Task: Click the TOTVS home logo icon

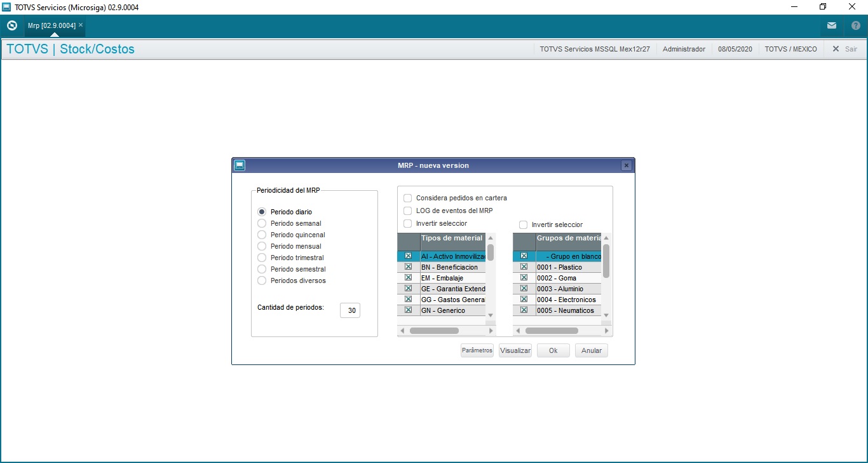Action: point(11,25)
